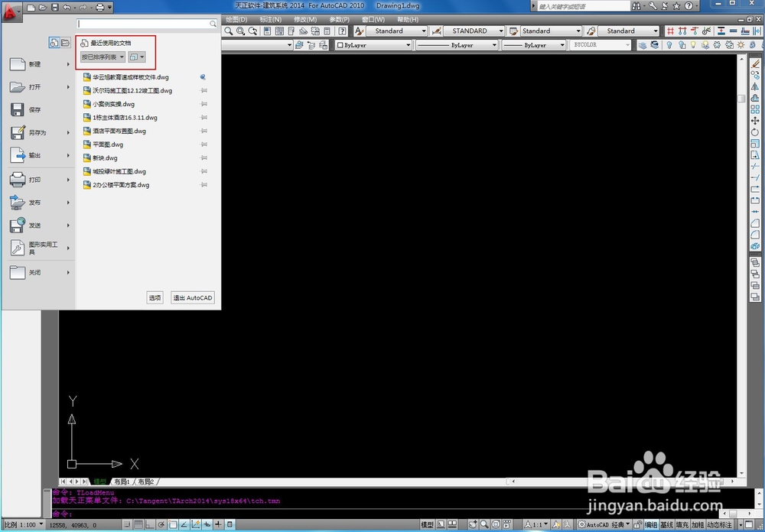
Task: Toggle the 加粗 status bar button
Action: coord(698,524)
